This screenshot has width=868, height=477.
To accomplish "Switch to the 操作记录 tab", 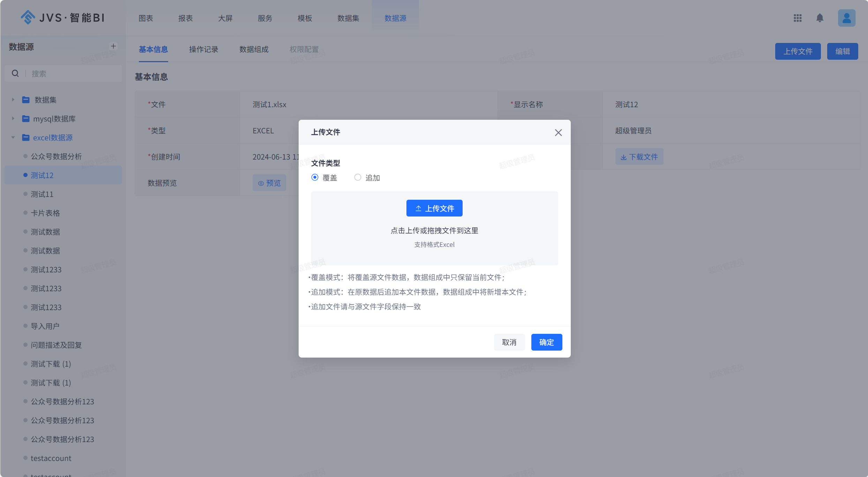I will click(203, 50).
